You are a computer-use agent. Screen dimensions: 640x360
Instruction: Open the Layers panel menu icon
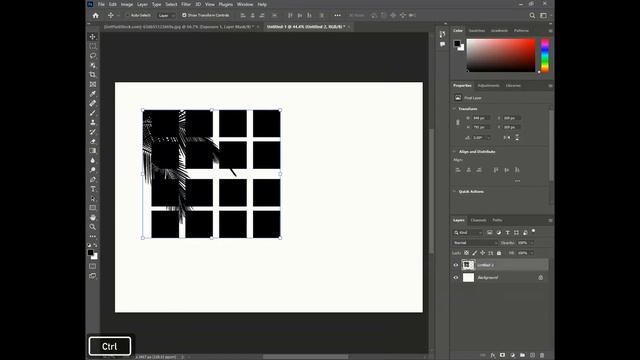[550, 220]
